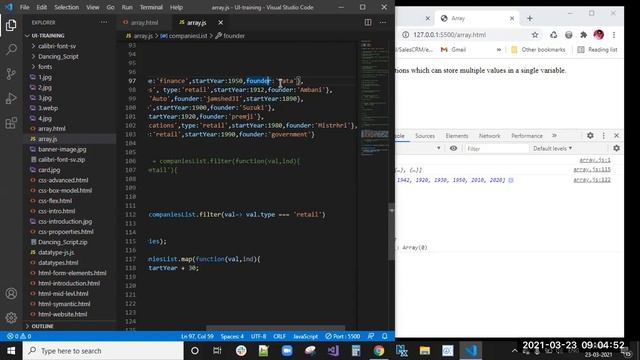This screenshot has width=640, height=360.
Task: Open editor More Actions ellipsis
Action: (x=383, y=22)
